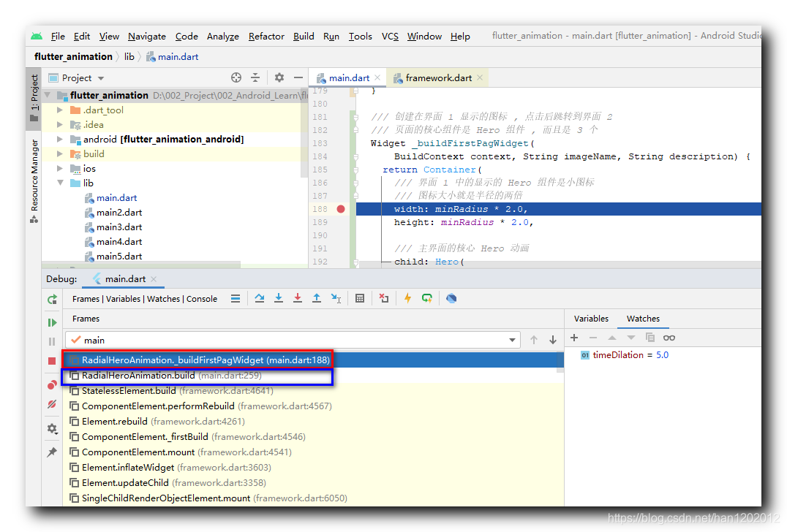Click Drop Frame icon
Screen dimensions: 787x532
click(x=384, y=299)
